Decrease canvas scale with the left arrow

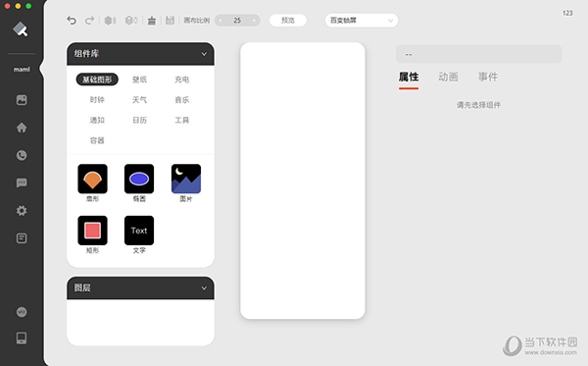[220, 21]
